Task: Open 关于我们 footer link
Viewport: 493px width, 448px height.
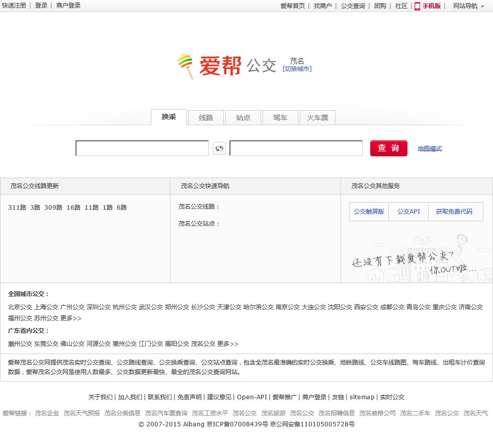Action: 100,397
